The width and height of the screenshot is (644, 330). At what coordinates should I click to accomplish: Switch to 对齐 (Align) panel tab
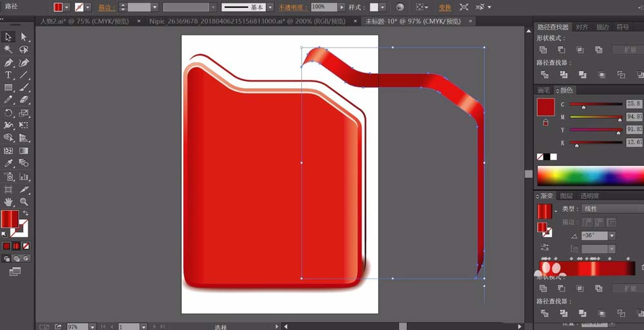point(582,27)
